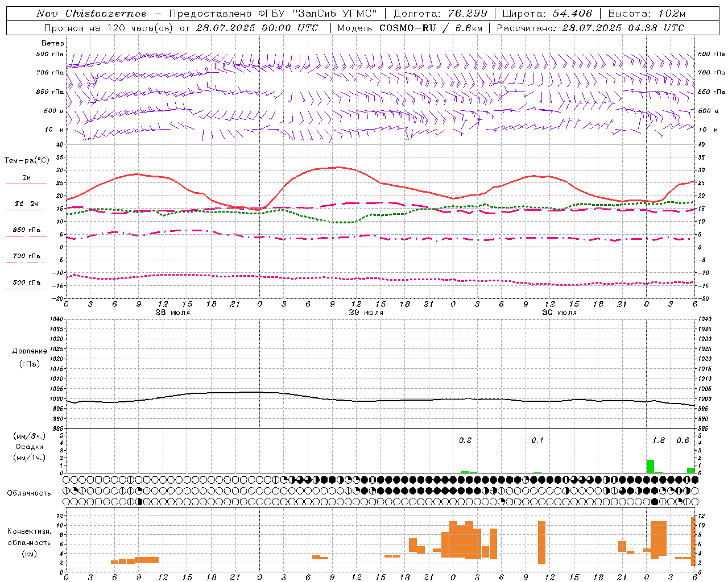This screenshot has width=728, height=582.
Task: Click the 1040 value on left pressure axis
Action: coord(57,319)
